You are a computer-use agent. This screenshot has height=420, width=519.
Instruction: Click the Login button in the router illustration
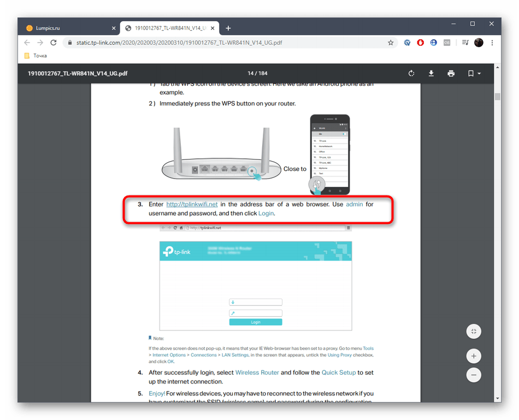tap(256, 322)
